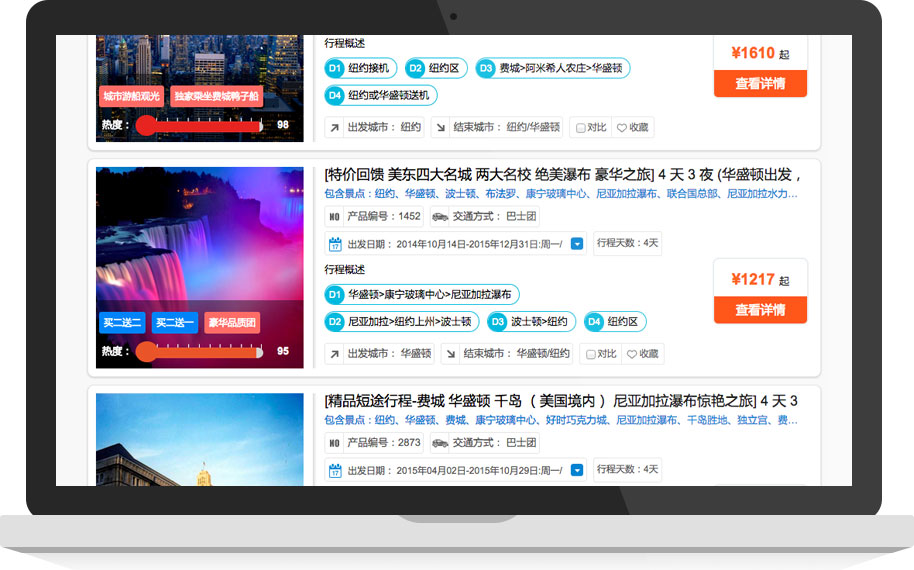Screen dimensions: 914x570
Task: Click attractions link 包含景点 with 好时巧克力城
Action: pos(561,420)
